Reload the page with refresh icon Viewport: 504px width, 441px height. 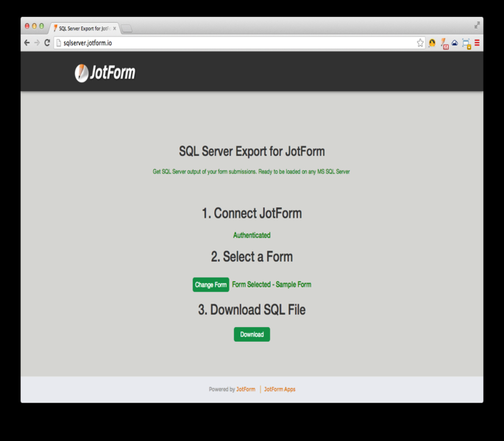coord(47,43)
